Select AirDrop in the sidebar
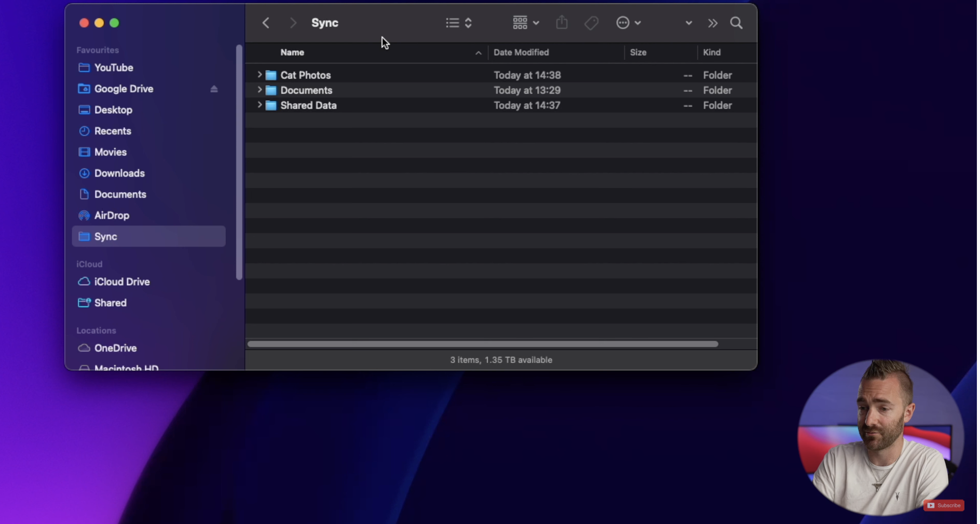Image resolution: width=980 pixels, height=524 pixels. click(111, 215)
